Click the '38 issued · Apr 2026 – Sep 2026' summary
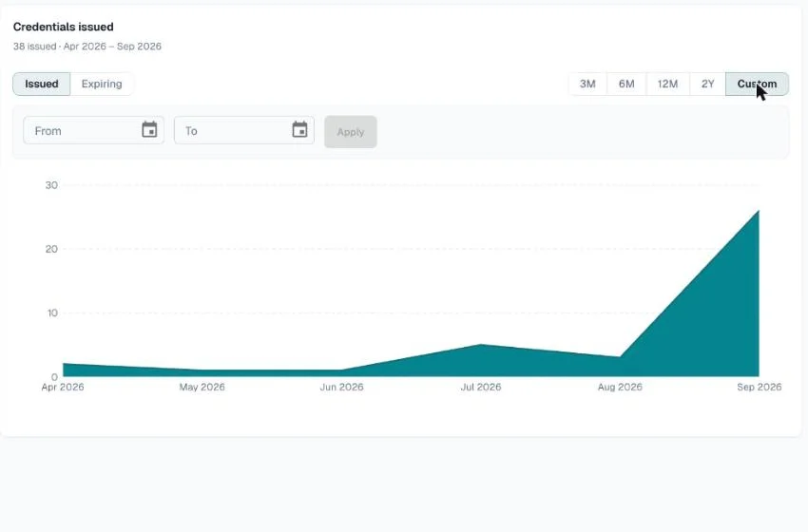Viewport: 808px width, 532px height. click(x=87, y=47)
